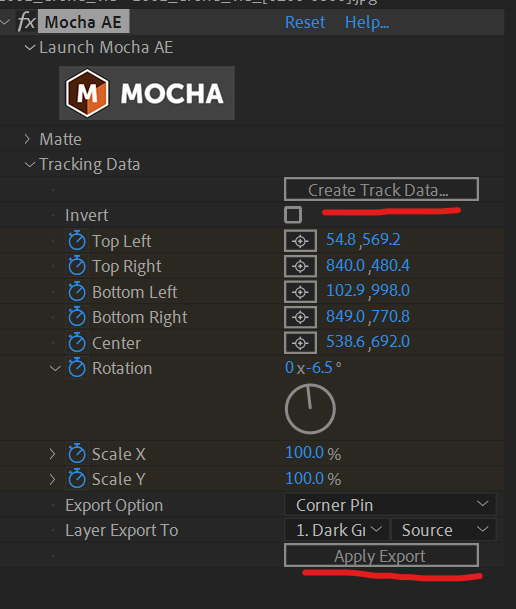Toggle the Top Right stopwatch
516x609 pixels.
coord(76,266)
